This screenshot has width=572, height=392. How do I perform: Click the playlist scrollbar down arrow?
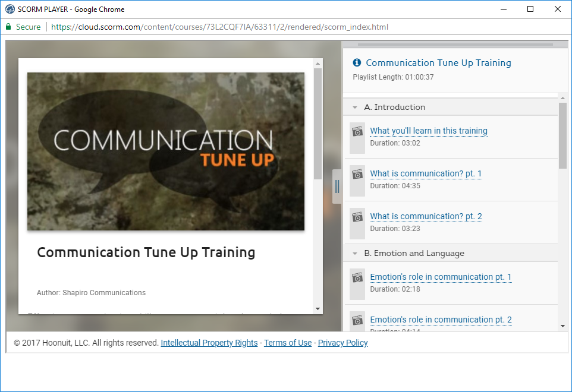coord(562,326)
